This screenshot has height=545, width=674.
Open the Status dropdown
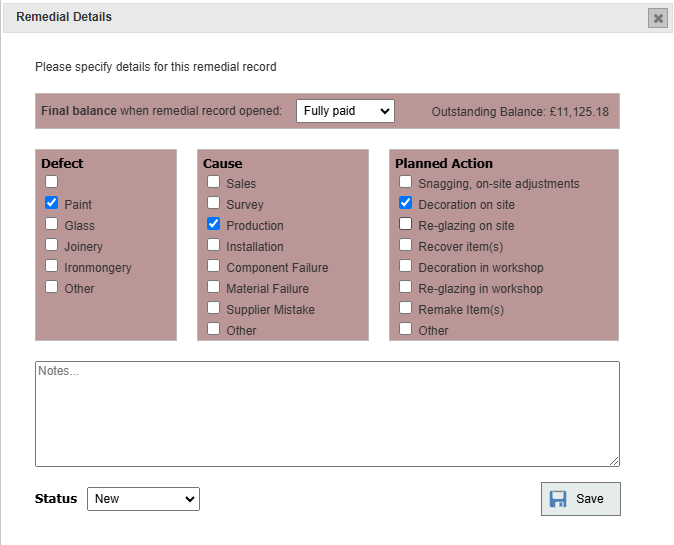[x=143, y=499]
